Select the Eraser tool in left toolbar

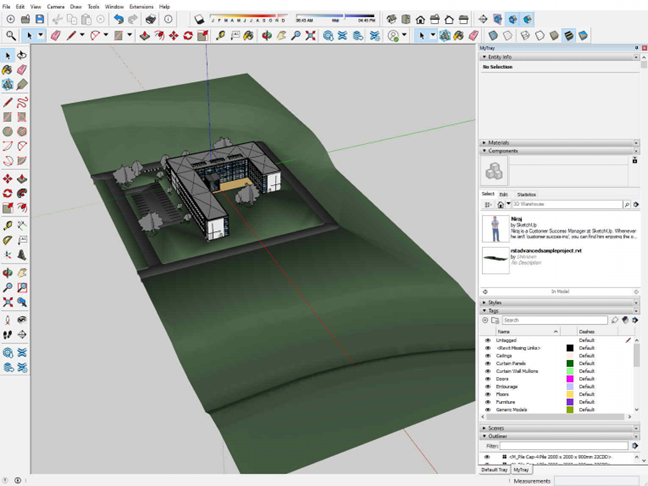click(x=22, y=70)
